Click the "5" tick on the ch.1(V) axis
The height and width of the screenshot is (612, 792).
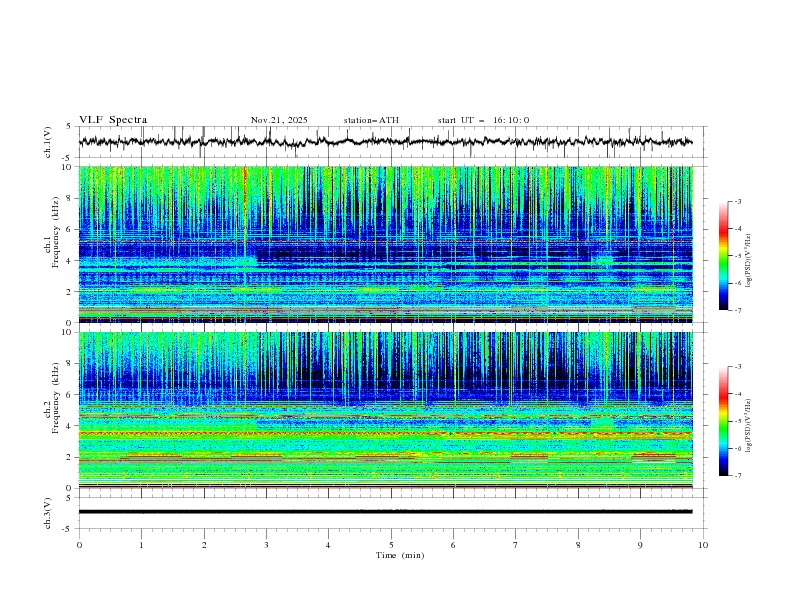coord(69,127)
